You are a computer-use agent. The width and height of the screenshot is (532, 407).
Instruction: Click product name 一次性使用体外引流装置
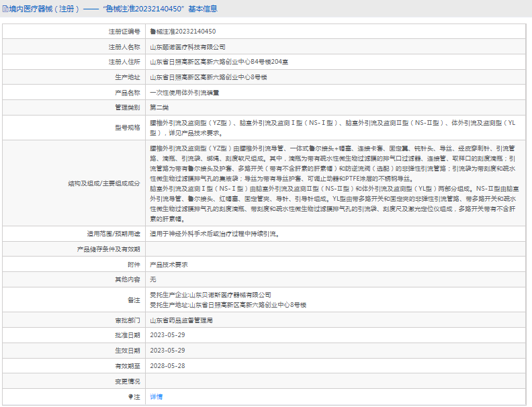(x=185, y=93)
